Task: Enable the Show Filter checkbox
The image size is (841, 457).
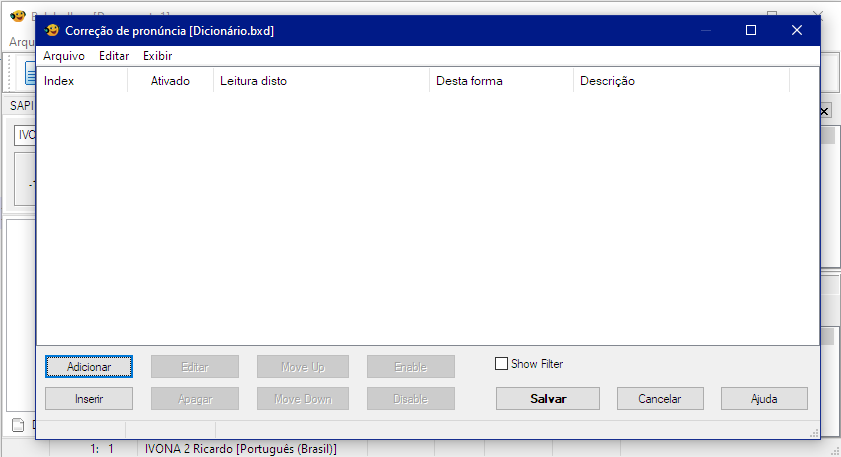Action: 502,364
